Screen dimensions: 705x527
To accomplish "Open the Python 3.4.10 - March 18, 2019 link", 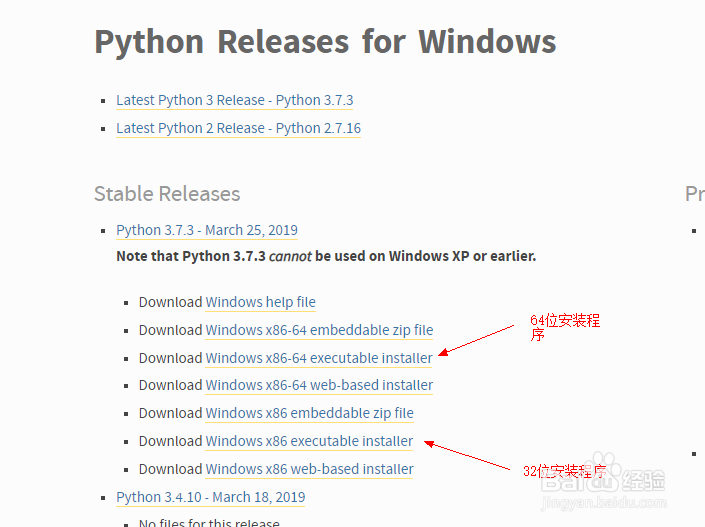I will [210, 497].
